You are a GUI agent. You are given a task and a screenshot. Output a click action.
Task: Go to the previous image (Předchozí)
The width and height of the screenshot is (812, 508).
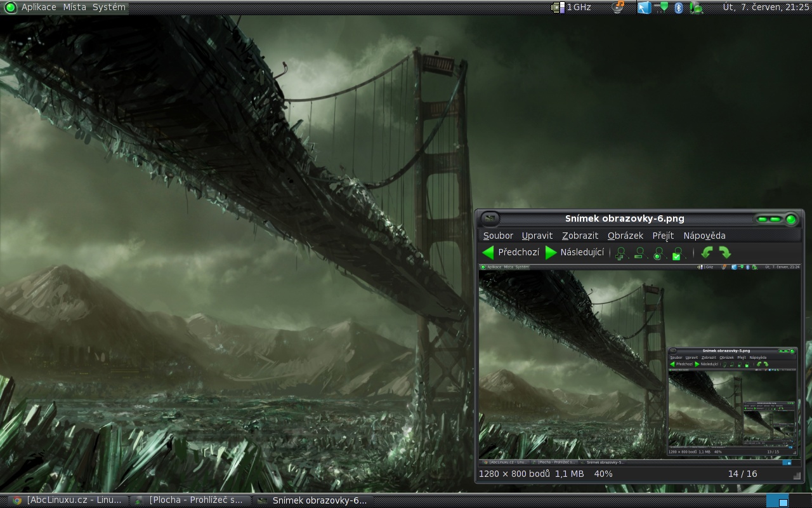click(511, 253)
